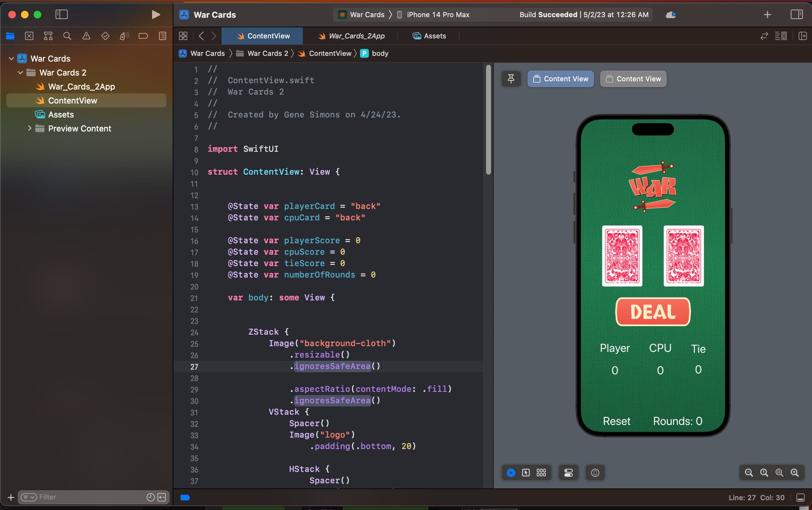Zoom preview to fit
Screen dimensions: 812x510
779,473
